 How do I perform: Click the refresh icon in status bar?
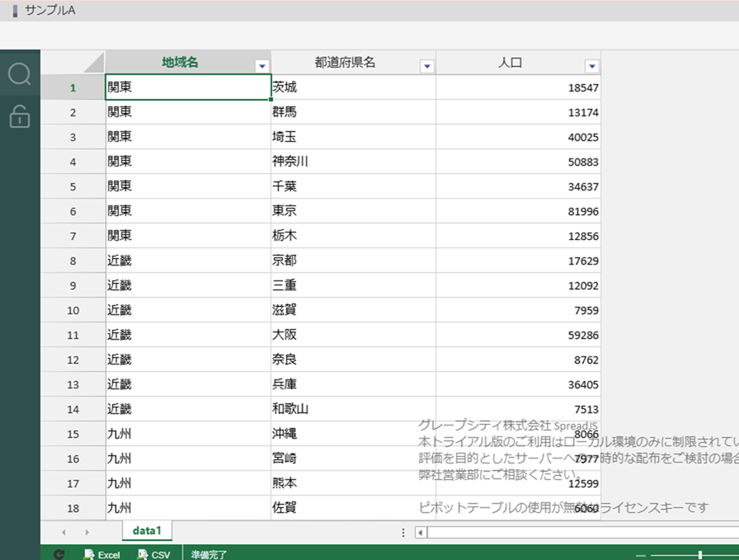point(59,554)
